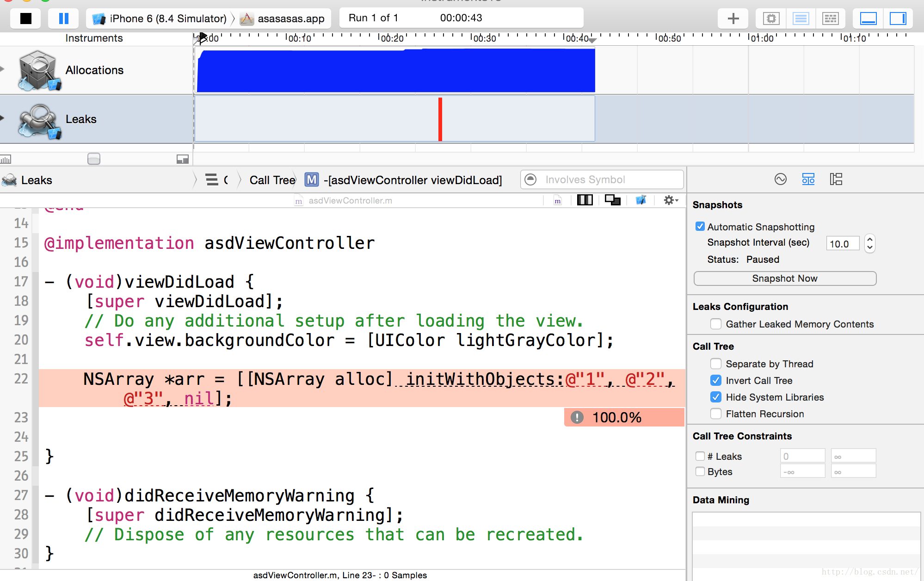The image size is (924, 581).
Task: Click the Snapshot Now button icon
Action: (x=784, y=278)
